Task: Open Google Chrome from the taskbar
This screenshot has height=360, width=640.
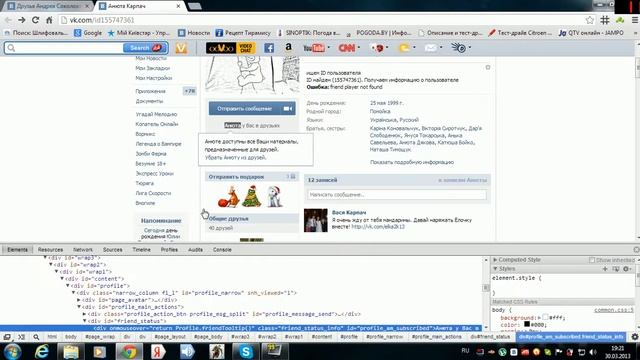Action: 128,351
